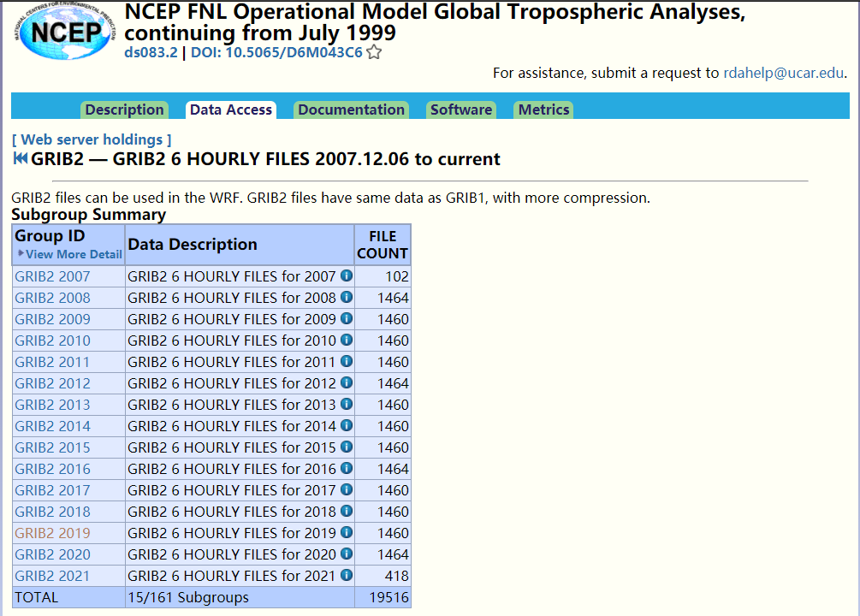Open info icon for 2018 files
Viewport: 860px width, 616px height.
tap(347, 511)
